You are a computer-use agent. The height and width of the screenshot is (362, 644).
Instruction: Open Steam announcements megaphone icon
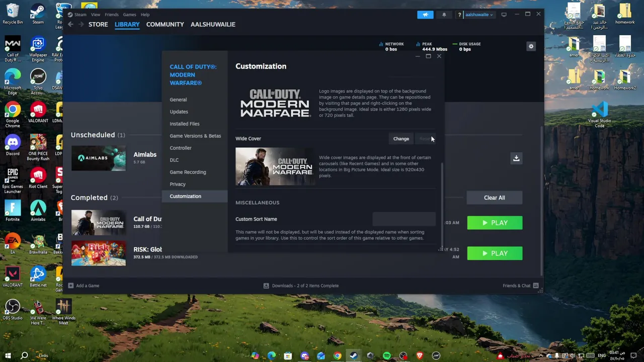click(x=425, y=15)
